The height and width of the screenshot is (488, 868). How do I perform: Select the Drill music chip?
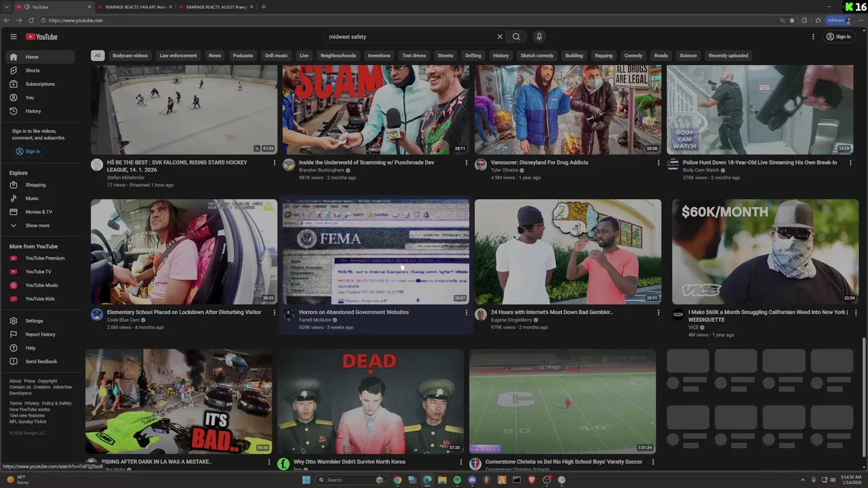pos(276,56)
